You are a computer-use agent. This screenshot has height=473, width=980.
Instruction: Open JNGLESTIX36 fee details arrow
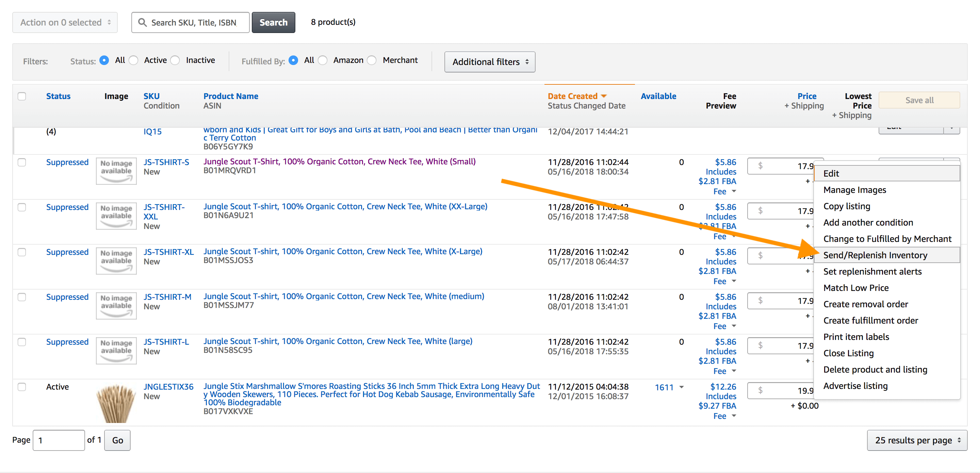734,416
